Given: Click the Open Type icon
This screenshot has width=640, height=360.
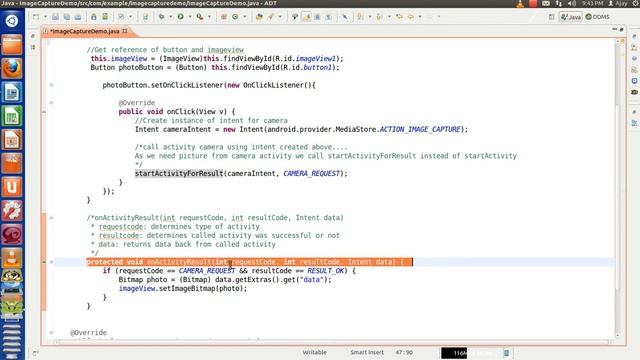Looking at the screenshot, I should click(x=259, y=17).
